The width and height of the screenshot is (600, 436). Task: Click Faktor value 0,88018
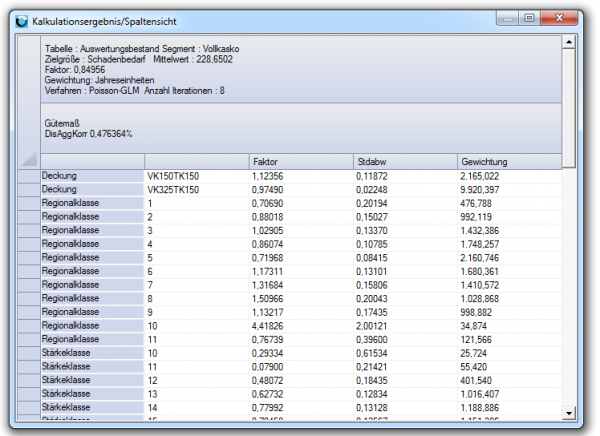pyautogui.click(x=267, y=217)
